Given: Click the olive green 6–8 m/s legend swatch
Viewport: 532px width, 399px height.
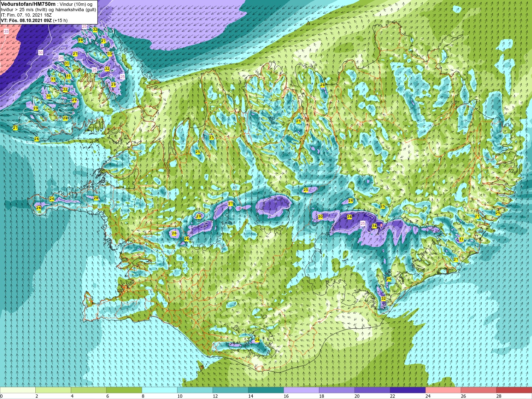Looking at the screenshot, I should [124, 390].
